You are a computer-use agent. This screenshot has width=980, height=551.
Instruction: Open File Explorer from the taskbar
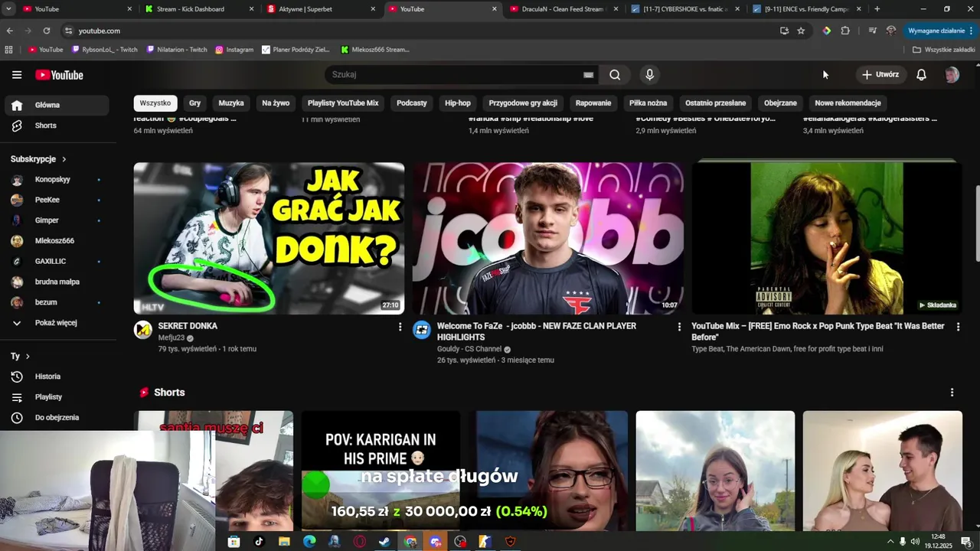[x=284, y=542]
